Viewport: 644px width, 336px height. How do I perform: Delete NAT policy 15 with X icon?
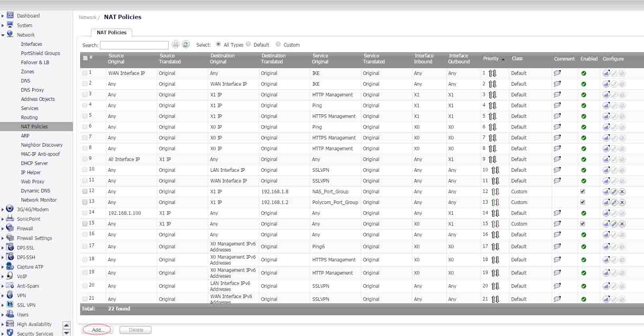pyautogui.click(x=622, y=224)
